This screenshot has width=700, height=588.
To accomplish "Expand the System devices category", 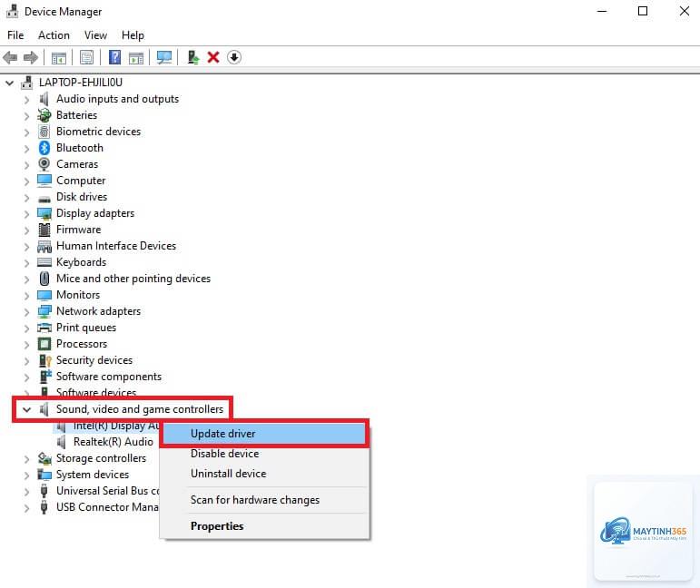I will click(27, 475).
